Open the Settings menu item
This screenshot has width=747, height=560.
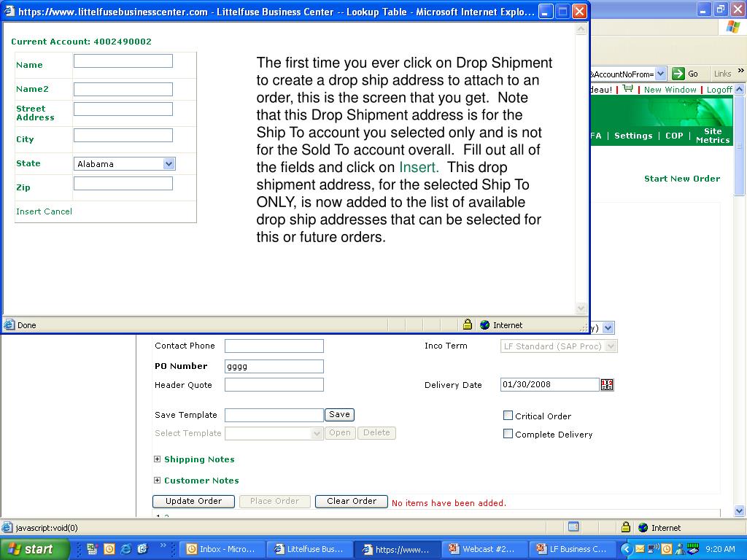point(633,136)
